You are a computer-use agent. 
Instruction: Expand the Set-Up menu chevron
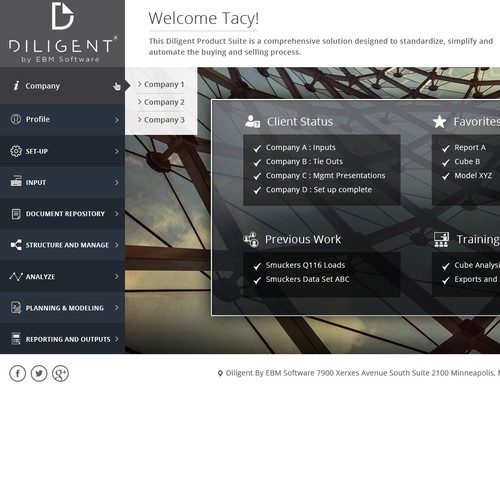tap(116, 151)
